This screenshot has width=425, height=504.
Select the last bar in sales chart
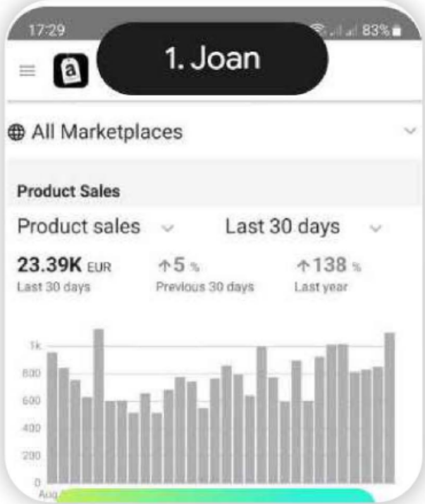click(x=390, y=408)
